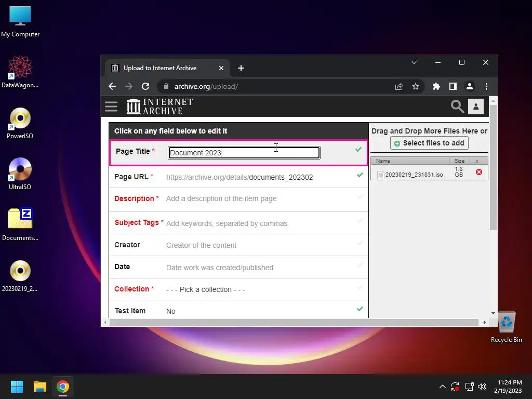532x399 pixels.
Task: Open the PowerISO desktop shortcut
Action: pos(20,123)
